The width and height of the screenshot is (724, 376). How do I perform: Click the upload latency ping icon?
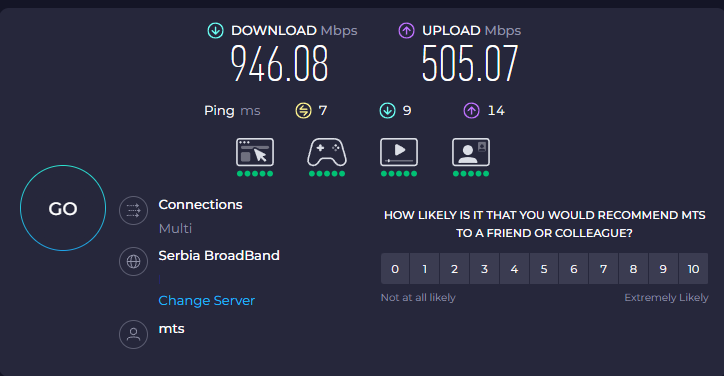tap(471, 111)
